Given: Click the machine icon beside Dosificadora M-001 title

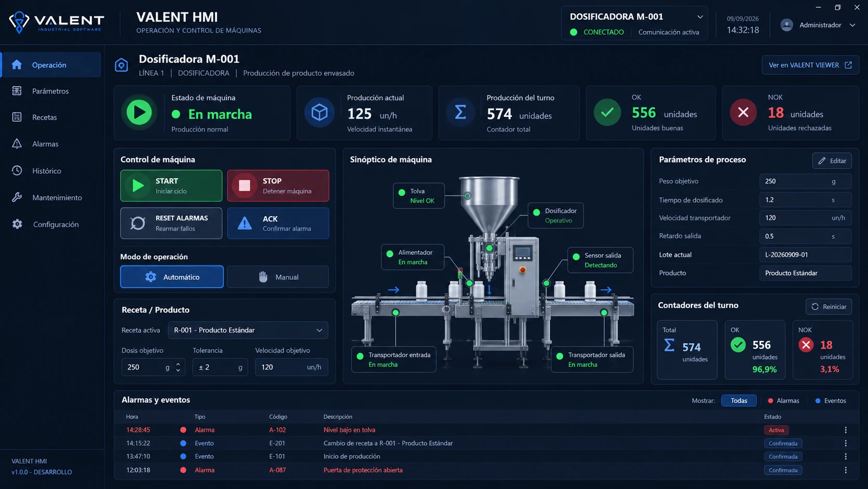Looking at the screenshot, I should point(121,65).
